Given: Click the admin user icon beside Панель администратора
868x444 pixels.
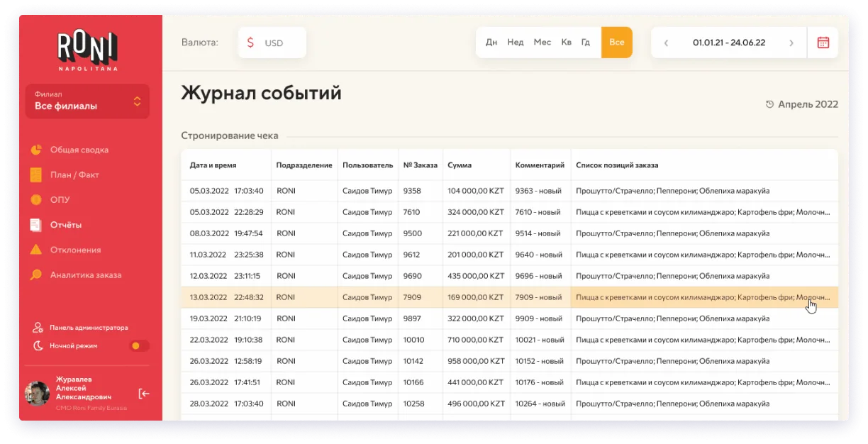Looking at the screenshot, I should pos(38,328).
